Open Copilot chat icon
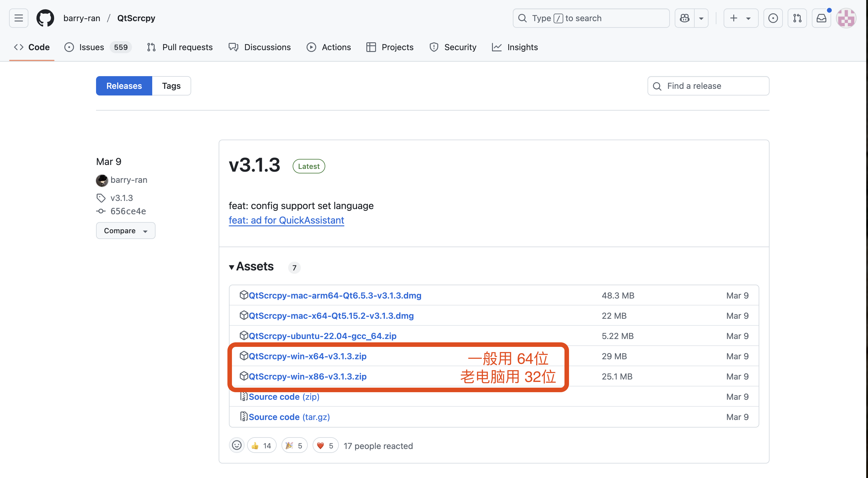 (684, 18)
